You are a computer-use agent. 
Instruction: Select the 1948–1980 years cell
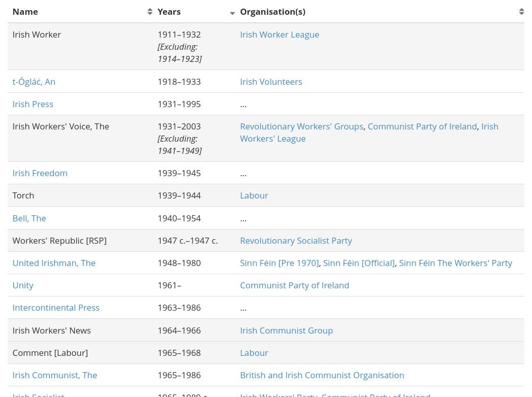pyautogui.click(x=194, y=263)
